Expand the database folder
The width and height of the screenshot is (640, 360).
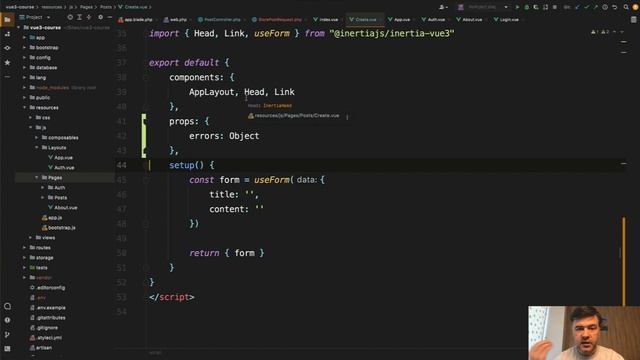tap(24, 67)
